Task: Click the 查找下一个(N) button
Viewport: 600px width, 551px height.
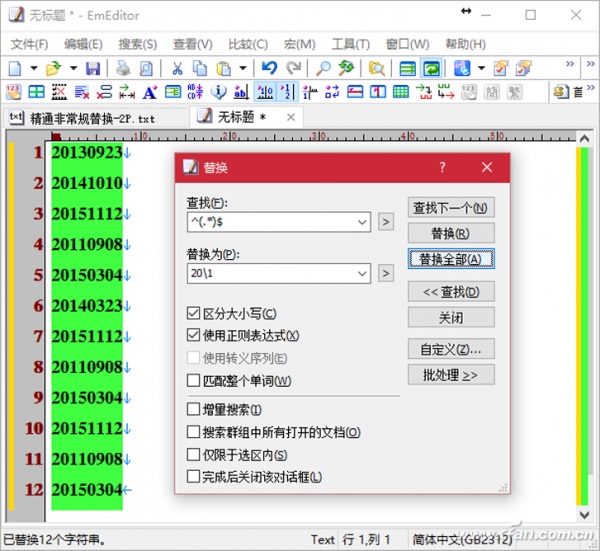Action: pyautogui.click(x=451, y=208)
